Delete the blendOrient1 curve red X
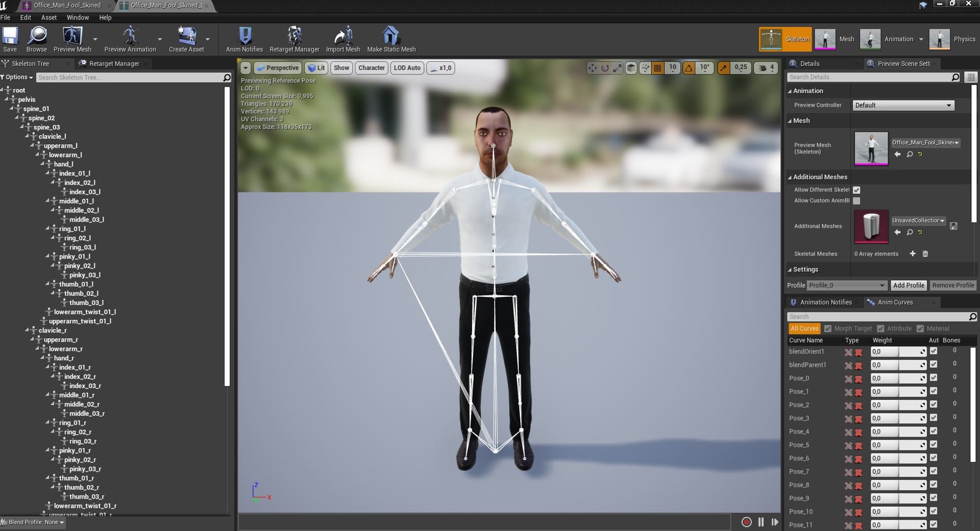The image size is (980, 531). (859, 352)
